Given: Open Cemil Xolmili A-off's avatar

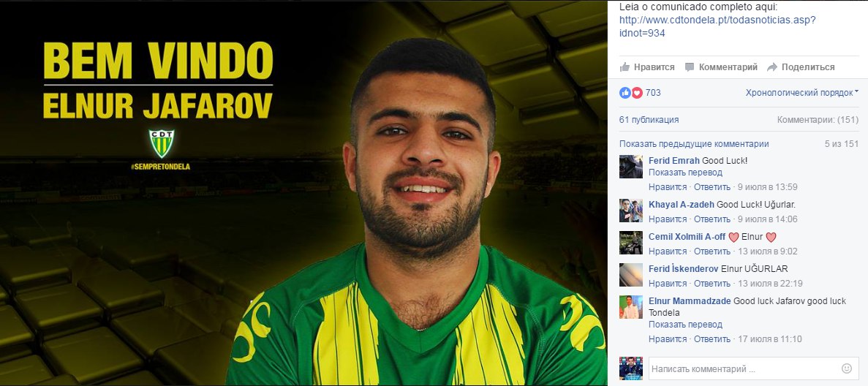Looking at the screenshot, I should coord(631,243).
